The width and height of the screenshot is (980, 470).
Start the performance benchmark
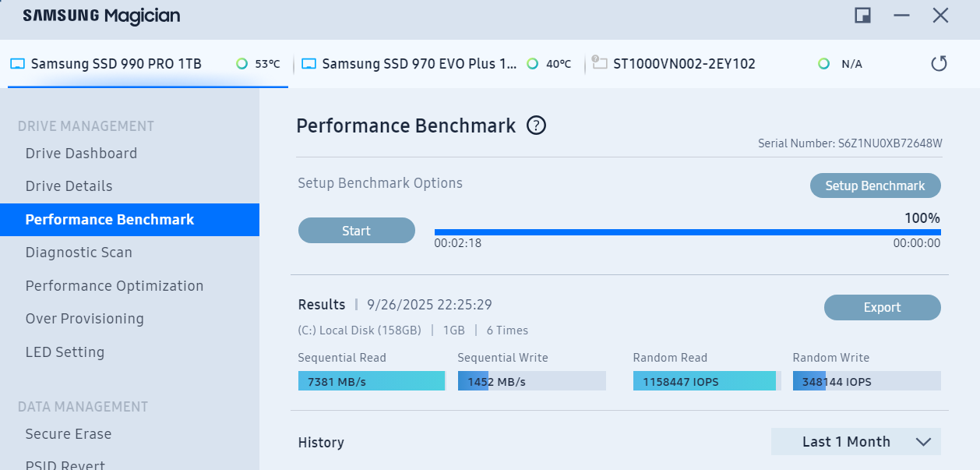(x=357, y=231)
